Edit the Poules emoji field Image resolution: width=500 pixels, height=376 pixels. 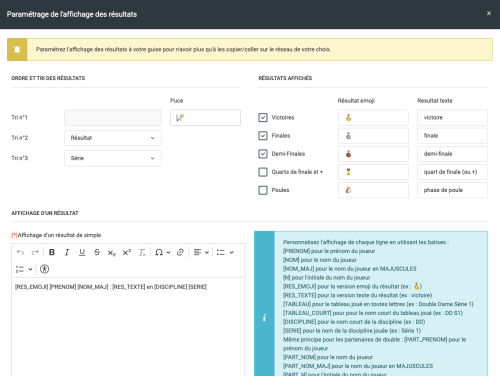pyautogui.click(x=373, y=190)
